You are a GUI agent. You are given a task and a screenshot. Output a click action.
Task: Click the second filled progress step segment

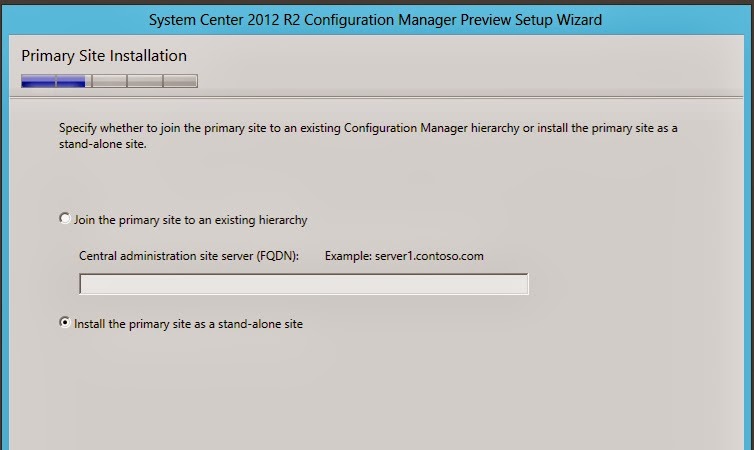pyautogui.click(x=73, y=81)
